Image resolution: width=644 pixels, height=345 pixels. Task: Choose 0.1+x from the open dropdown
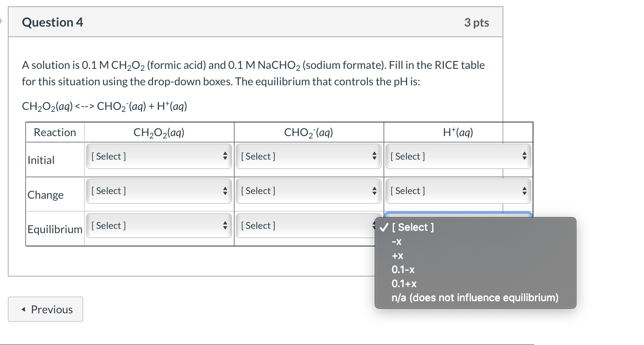404,284
